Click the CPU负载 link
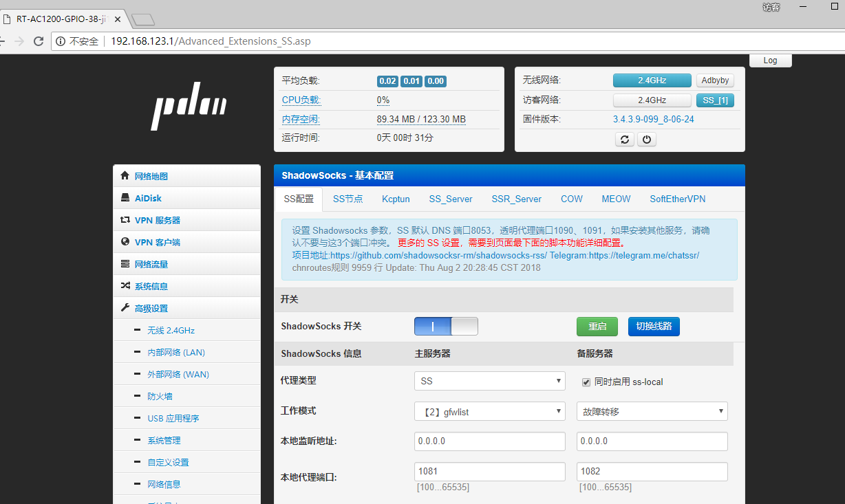This screenshot has height=504, width=845. (x=301, y=100)
